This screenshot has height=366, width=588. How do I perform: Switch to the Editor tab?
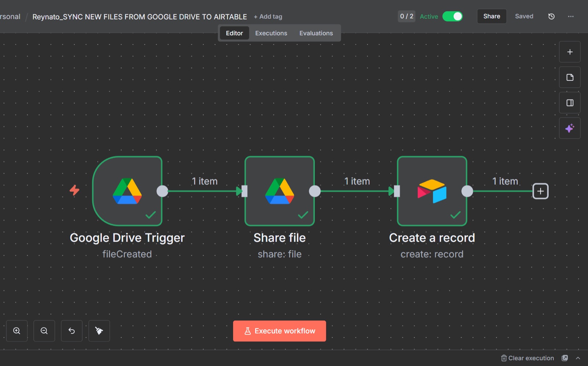pos(234,33)
